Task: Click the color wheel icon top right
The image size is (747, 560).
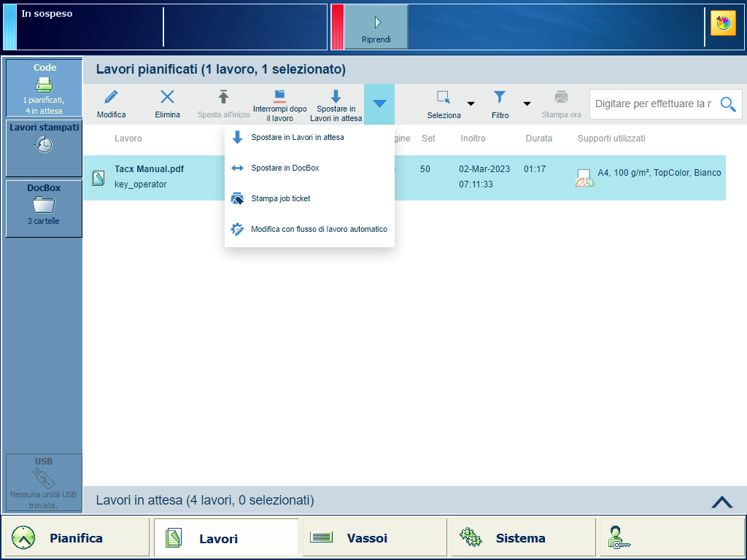Action: pos(723,23)
